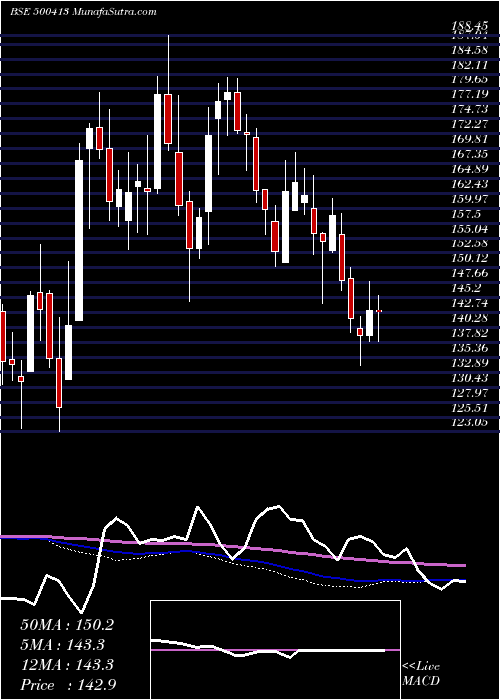Click the 12MA : 143.3 reading
Image resolution: width=500 pixels, height=700 pixels.
pyautogui.click(x=67, y=665)
